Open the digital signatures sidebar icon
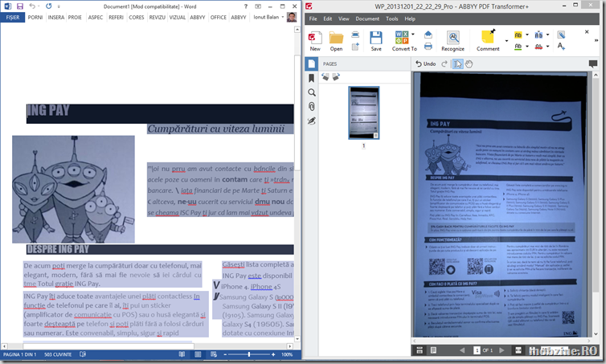The height and width of the screenshot is (364, 606). point(312,121)
